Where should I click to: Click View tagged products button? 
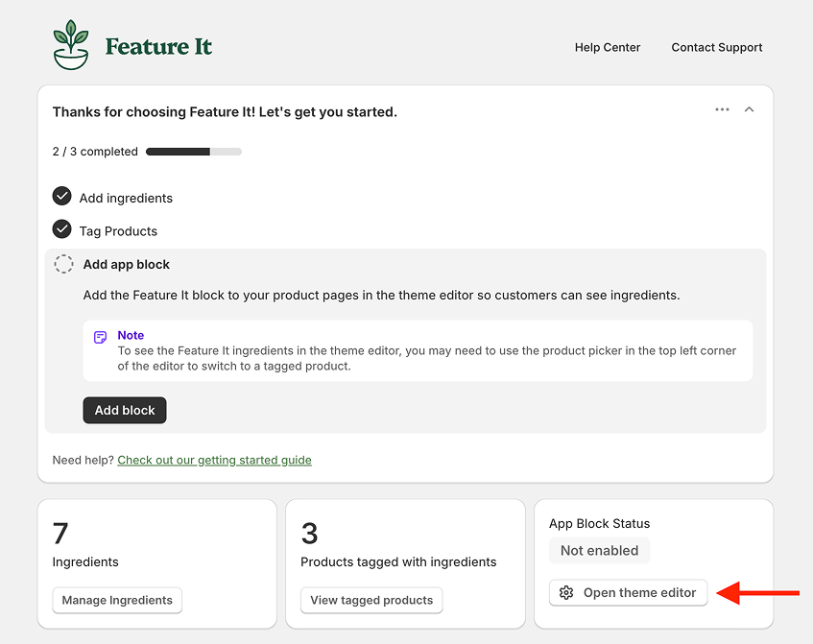371,601
